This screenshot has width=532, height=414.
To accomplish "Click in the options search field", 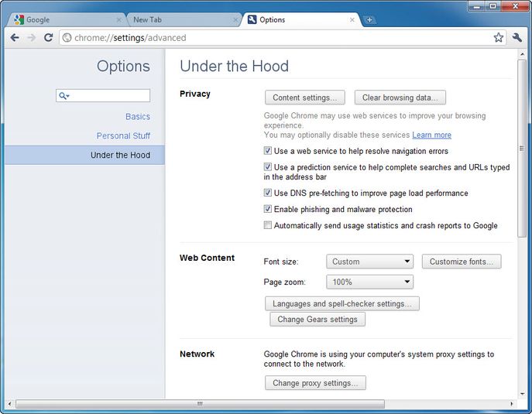I will coord(103,96).
